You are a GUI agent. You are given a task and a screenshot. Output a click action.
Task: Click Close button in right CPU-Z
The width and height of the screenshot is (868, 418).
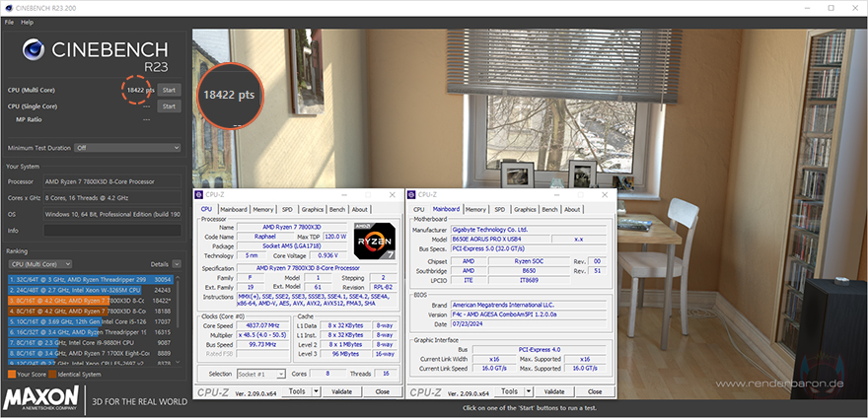pyautogui.click(x=595, y=391)
